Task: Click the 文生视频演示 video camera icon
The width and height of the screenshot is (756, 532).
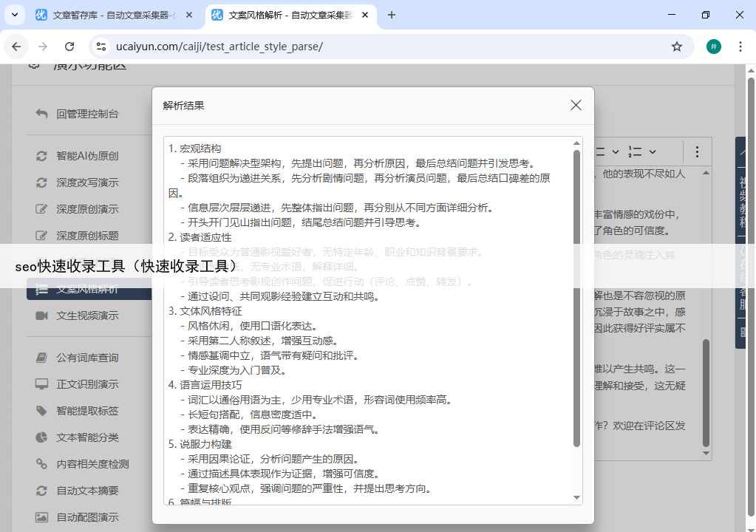Action: pyautogui.click(x=42, y=316)
